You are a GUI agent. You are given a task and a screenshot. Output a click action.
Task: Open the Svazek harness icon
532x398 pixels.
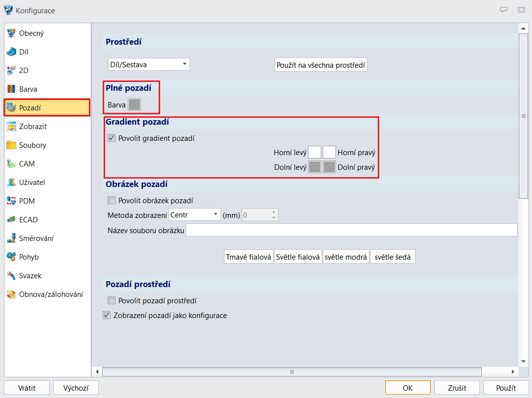[11, 275]
